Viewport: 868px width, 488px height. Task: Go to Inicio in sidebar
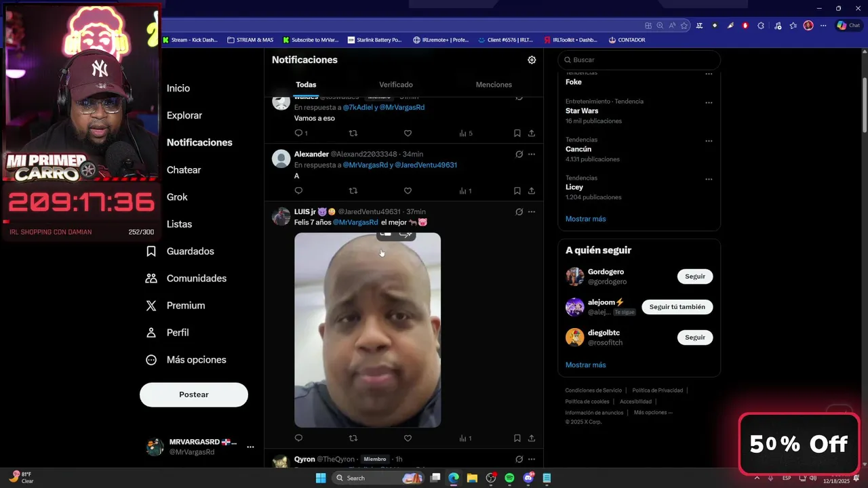tap(178, 88)
